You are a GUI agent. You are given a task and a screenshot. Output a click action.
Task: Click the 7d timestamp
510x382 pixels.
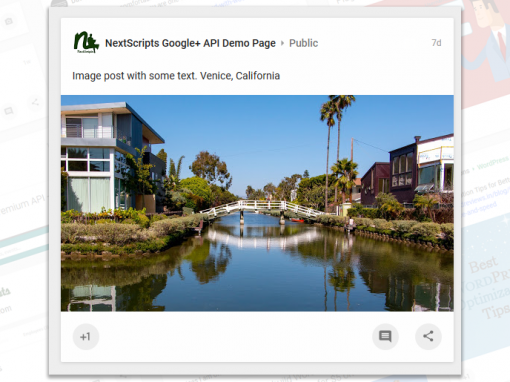click(x=436, y=43)
